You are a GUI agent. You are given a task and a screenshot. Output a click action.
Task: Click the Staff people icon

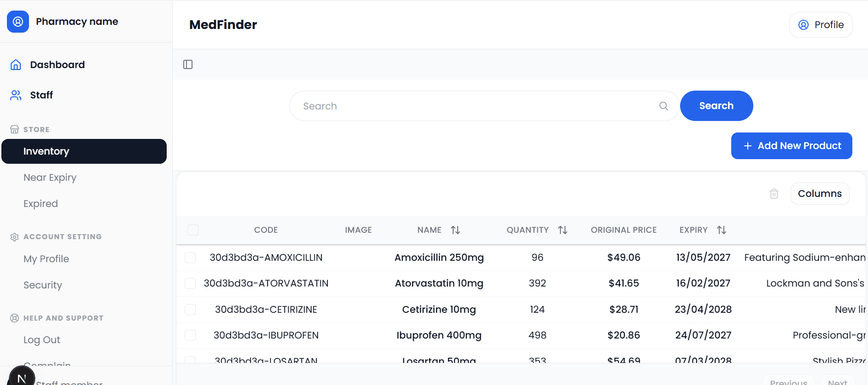point(16,95)
